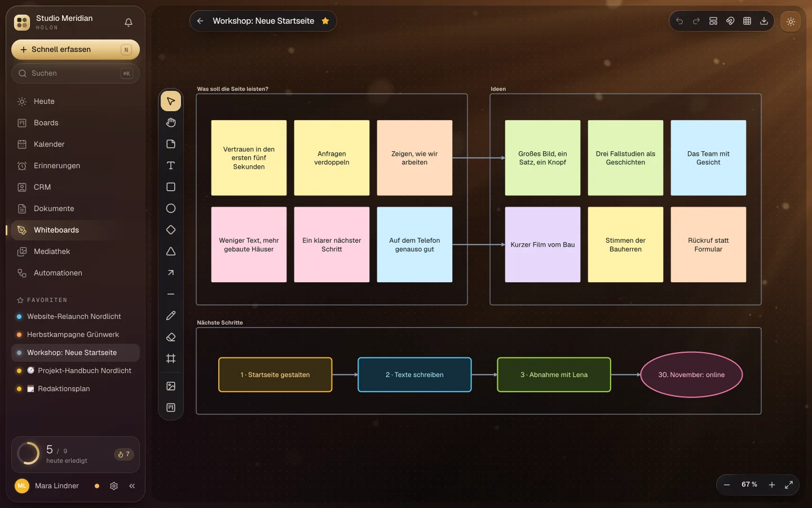Select the rectangle shape tool
Screen dimensions: 812x508
(x=171, y=187)
